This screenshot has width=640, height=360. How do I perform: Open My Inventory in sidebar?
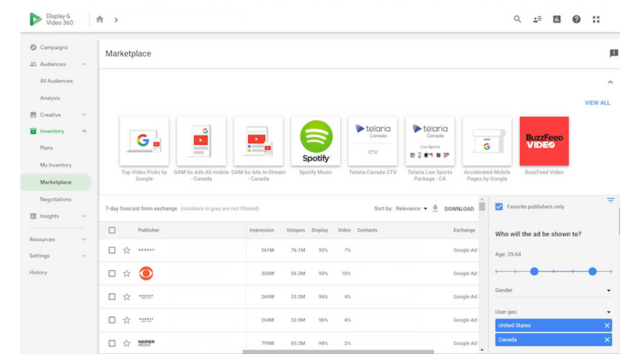[56, 165]
